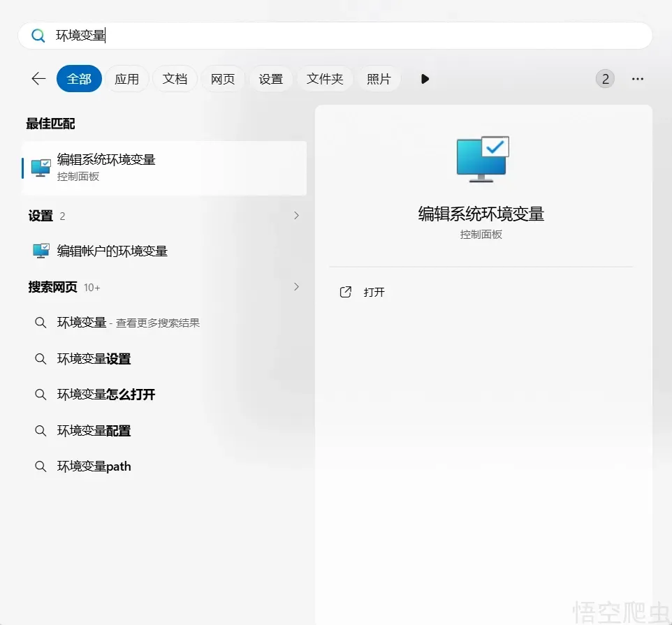The image size is (672, 625).
Task: Click the back arrow beside filter tabs
Action: point(38,79)
